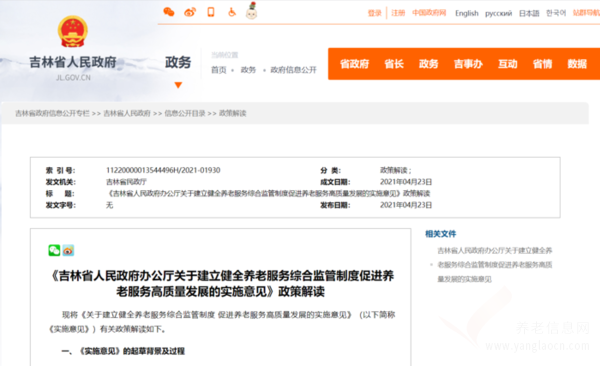This screenshot has height=366, width=600.
Task: Switch language to 日本語
Action: 529,13
